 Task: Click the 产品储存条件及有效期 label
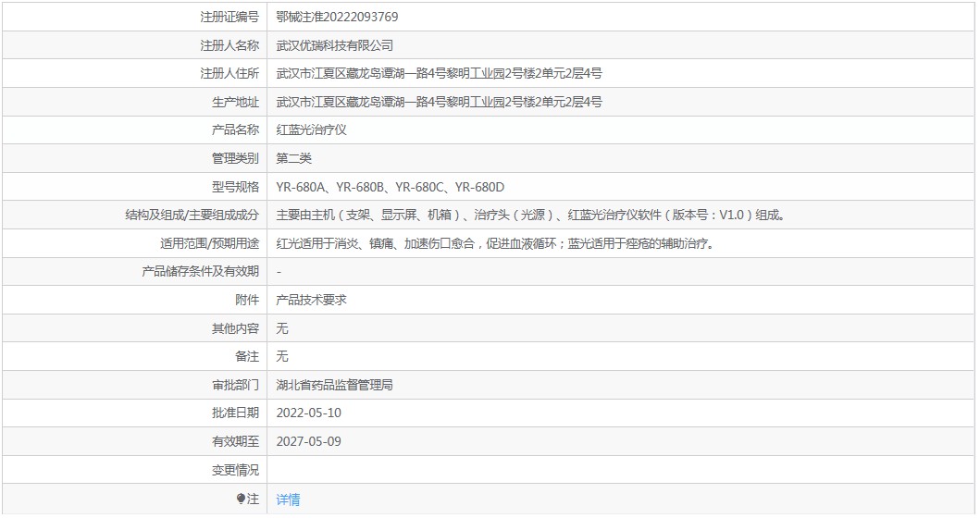click(x=200, y=271)
